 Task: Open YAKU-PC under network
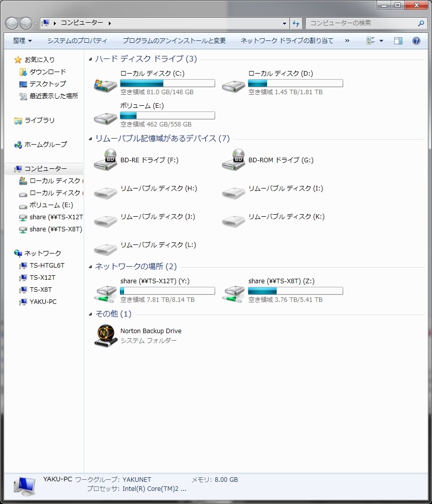click(x=43, y=302)
